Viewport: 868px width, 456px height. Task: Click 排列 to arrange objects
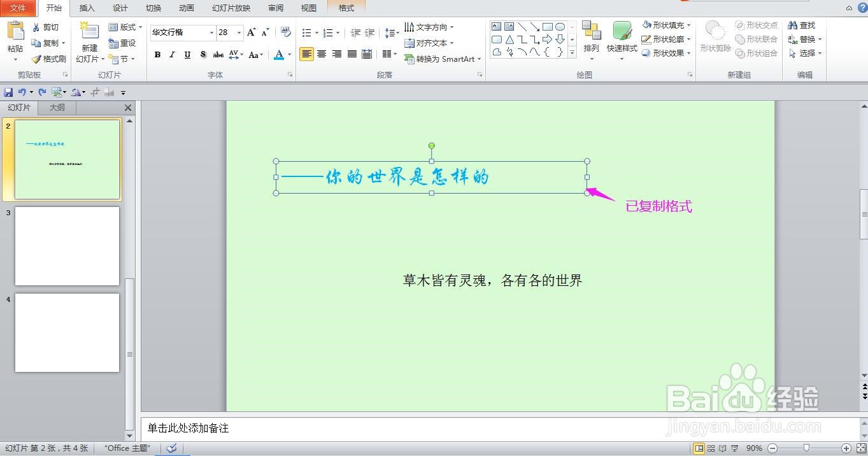(592, 39)
